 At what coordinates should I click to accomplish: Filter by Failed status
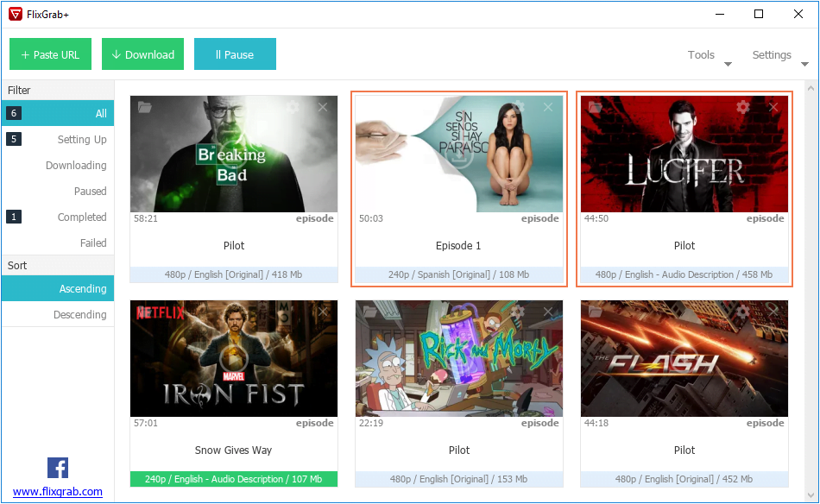(x=58, y=243)
